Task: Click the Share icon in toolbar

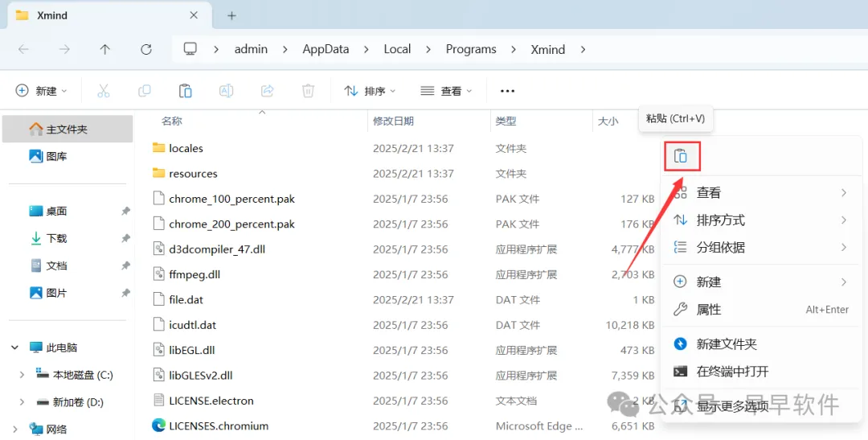Action: (x=268, y=91)
